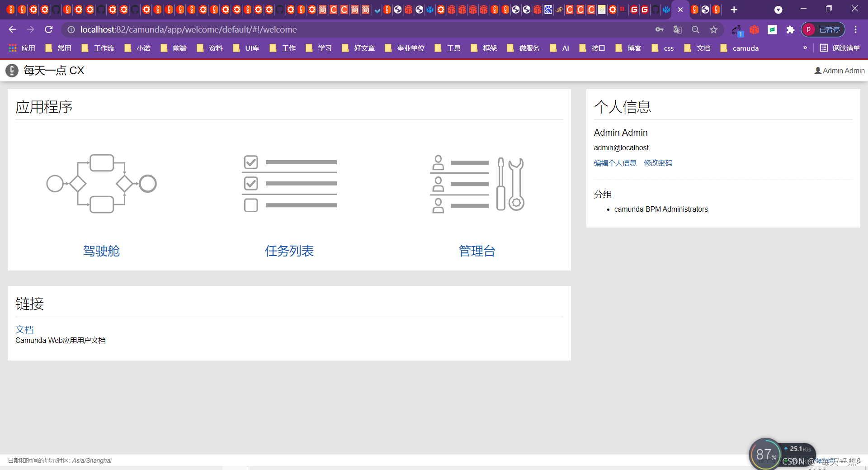Show hidden bookmarks with the » chevron
This screenshot has width=868, height=470.
pos(805,47)
